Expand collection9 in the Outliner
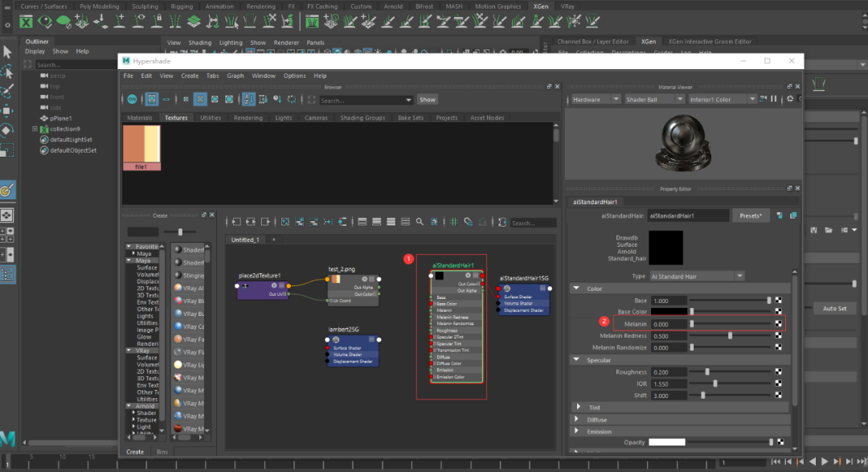The height and width of the screenshot is (472, 868). (x=35, y=129)
